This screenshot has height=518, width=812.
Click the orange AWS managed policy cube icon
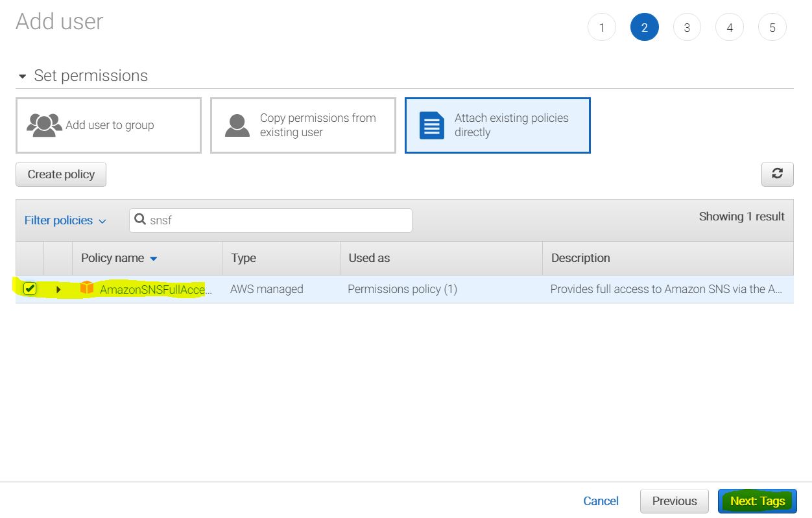pyautogui.click(x=87, y=288)
